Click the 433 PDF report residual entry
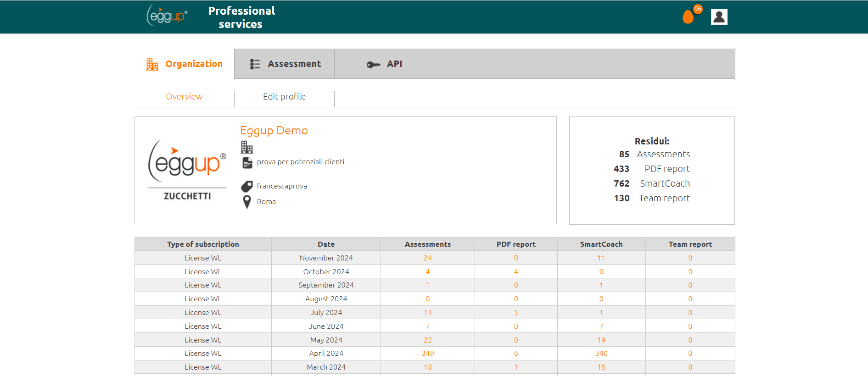 coord(652,169)
